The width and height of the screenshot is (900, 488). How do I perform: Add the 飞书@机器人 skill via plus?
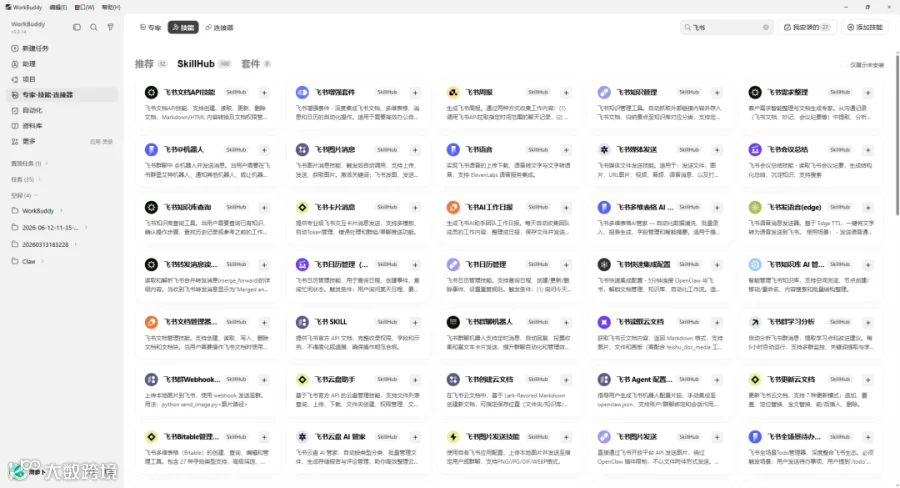(x=264, y=150)
